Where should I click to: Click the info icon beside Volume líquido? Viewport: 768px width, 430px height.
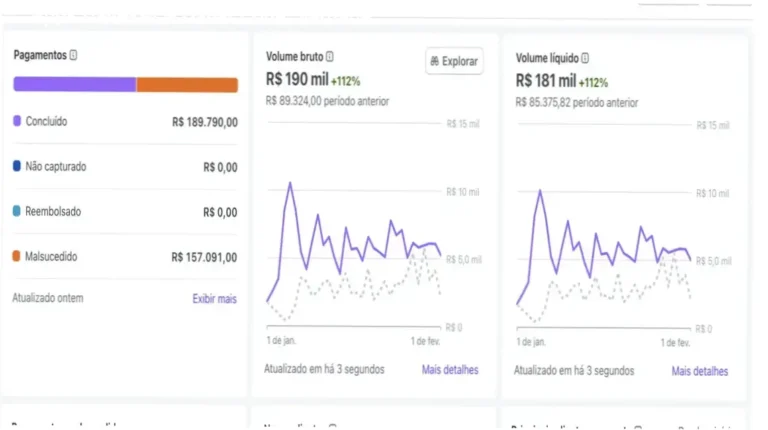(x=585, y=58)
